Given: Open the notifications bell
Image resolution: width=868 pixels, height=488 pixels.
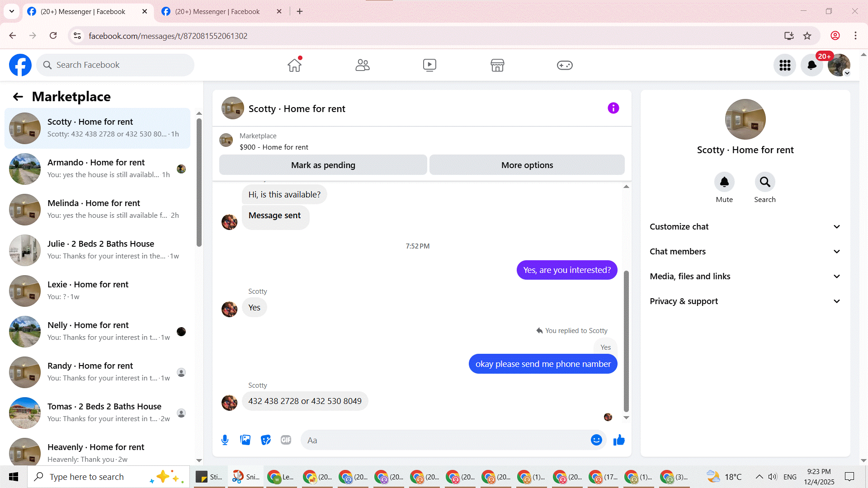Looking at the screenshot, I should coord(812,65).
